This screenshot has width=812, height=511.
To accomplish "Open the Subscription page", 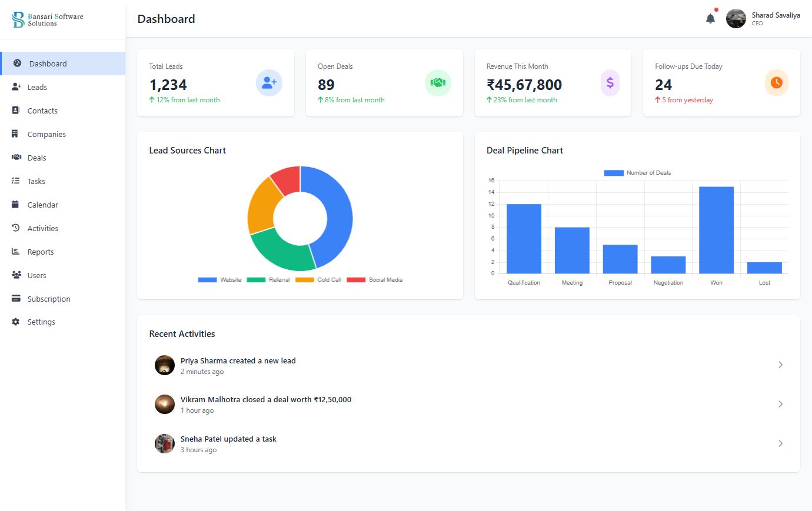I will pos(63,299).
